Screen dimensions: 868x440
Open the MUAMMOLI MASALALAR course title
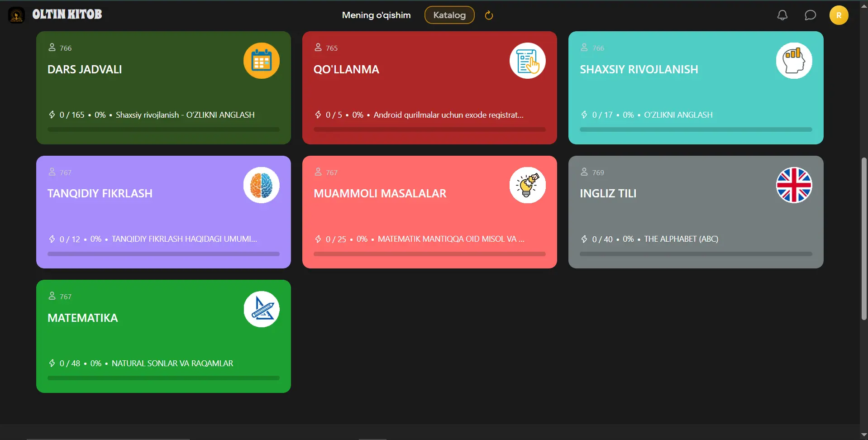click(380, 193)
